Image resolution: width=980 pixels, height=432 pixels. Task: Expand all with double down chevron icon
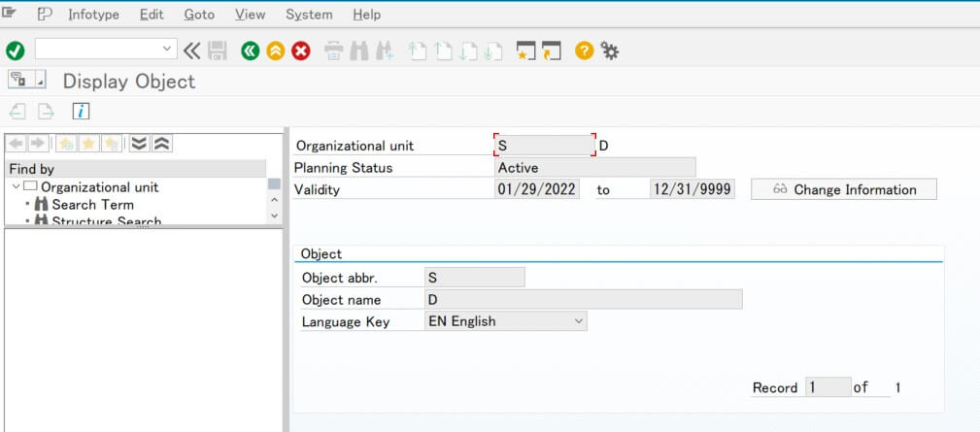click(x=139, y=144)
